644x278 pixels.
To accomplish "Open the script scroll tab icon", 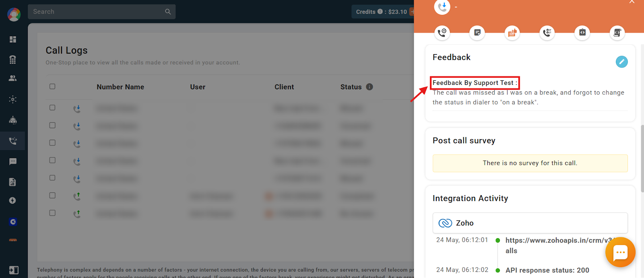I will tap(617, 33).
